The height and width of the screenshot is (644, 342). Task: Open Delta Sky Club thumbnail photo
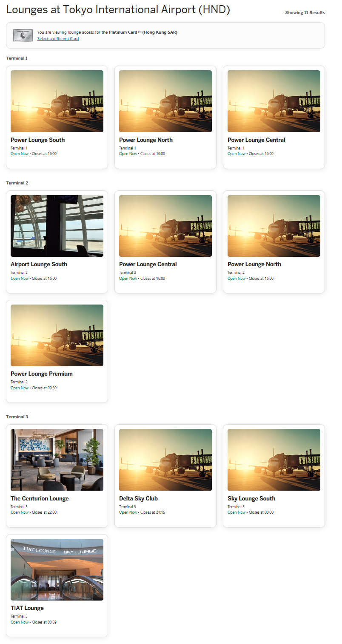(x=165, y=460)
